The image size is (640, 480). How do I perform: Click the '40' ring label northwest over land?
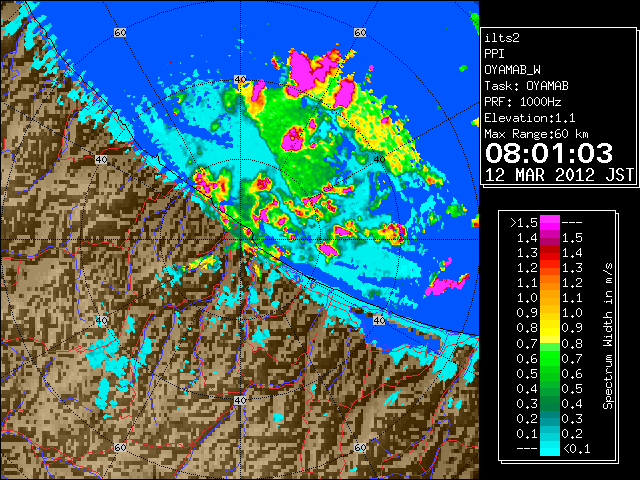[101, 159]
